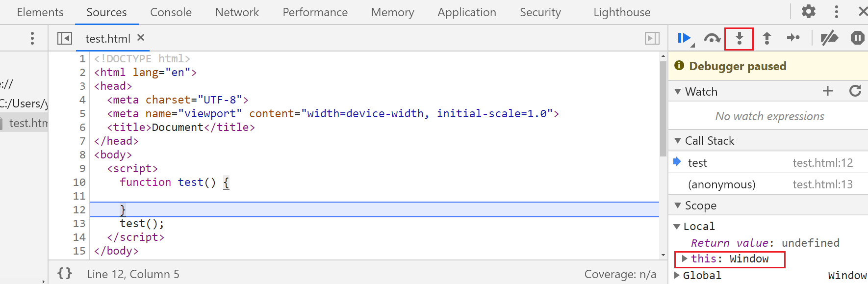Select test.html in the file navigator
This screenshot has height=284, width=868.
[28, 123]
